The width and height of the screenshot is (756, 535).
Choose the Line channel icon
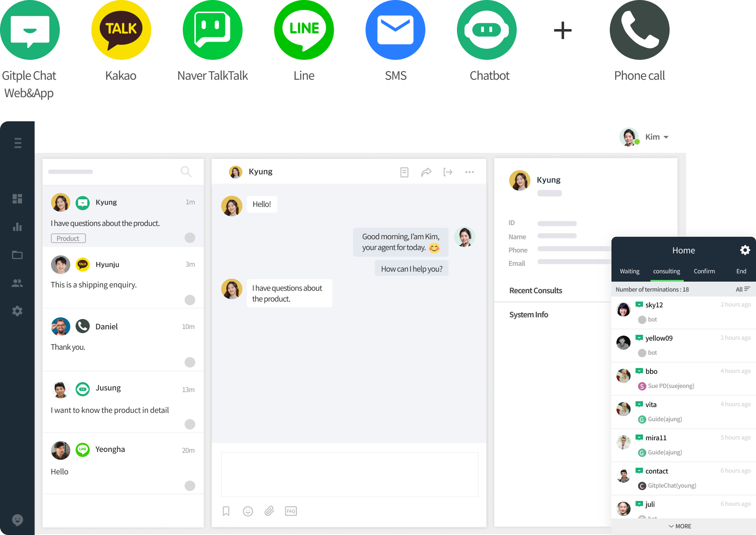point(304,30)
